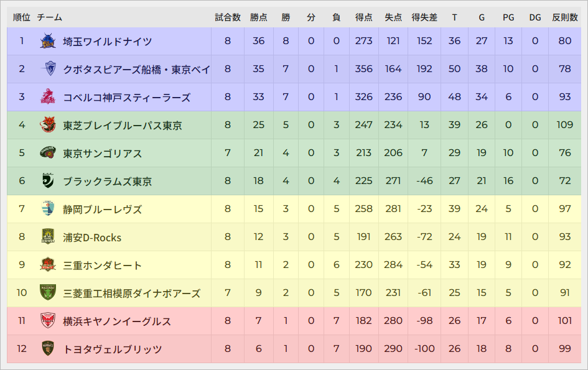Click the 東京サンゴリアス team logo
The width and height of the screenshot is (588, 370).
point(48,153)
